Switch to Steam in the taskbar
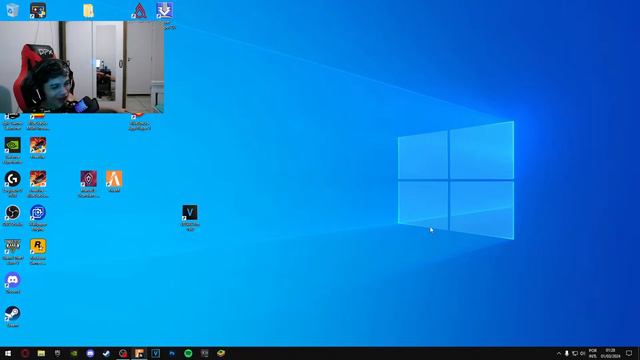 pyautogui.click(x=107, y=353)
